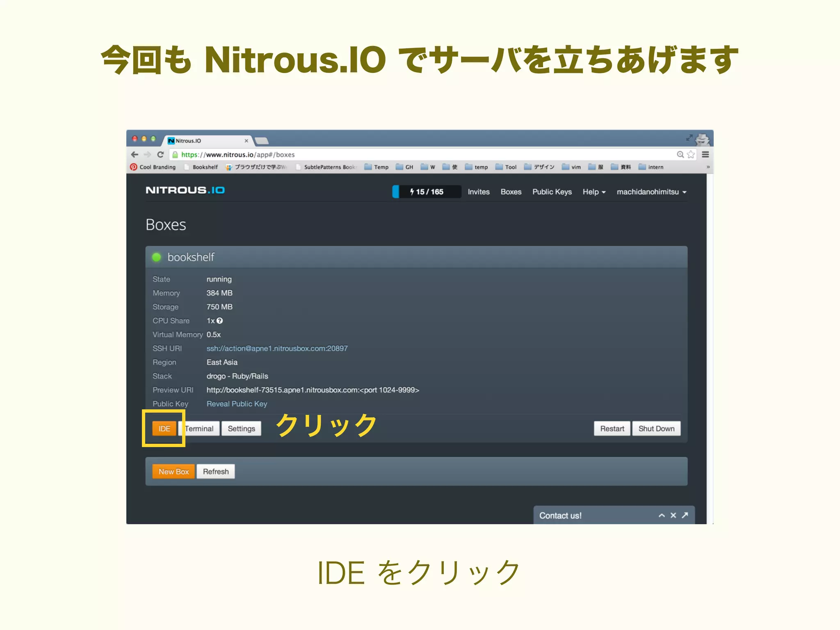The width and height of the screenshot is (840, 630).
Task: Restart the bookshelf box
Action: coord(612,429)
